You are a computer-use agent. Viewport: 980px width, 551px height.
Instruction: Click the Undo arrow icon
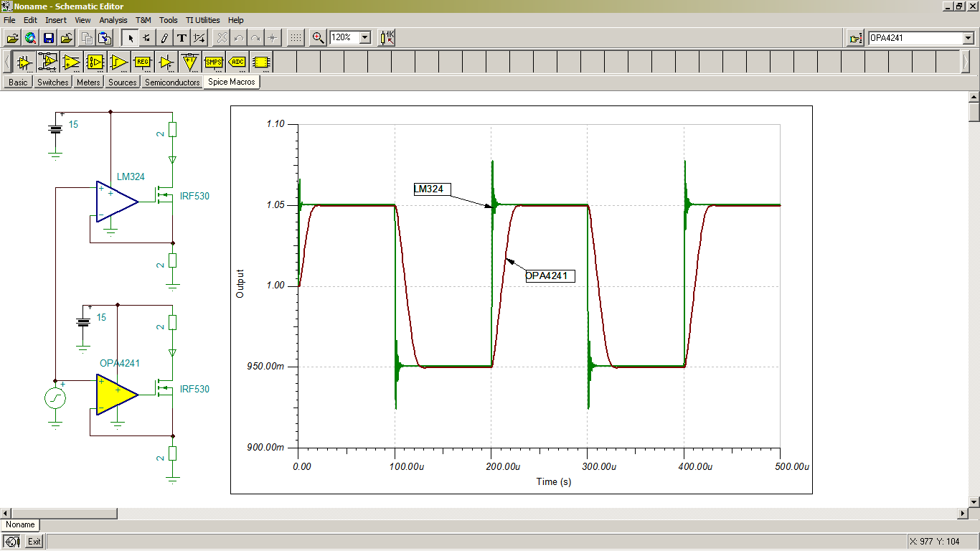click(x=238, y=38)
